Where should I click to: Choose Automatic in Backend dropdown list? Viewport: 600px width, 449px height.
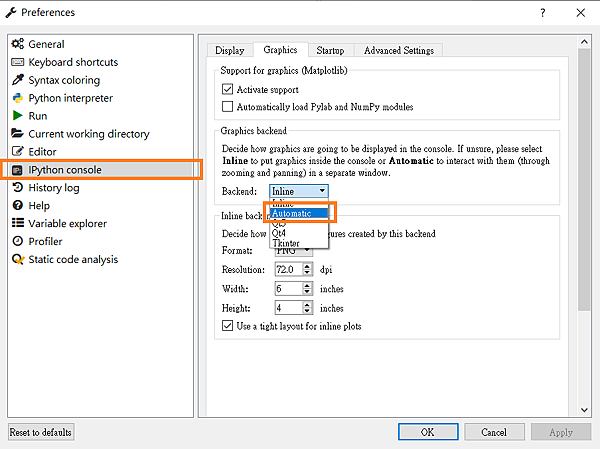pos(299,213)
